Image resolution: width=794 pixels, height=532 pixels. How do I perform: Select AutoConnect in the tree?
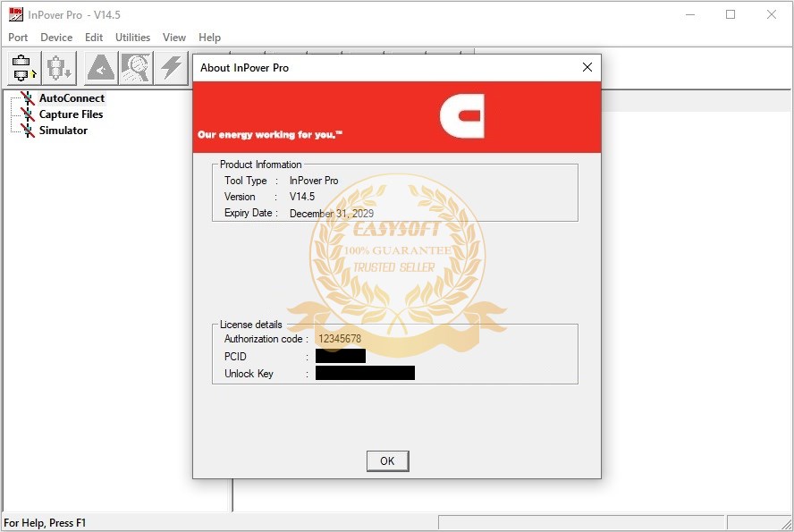(72, 98)
